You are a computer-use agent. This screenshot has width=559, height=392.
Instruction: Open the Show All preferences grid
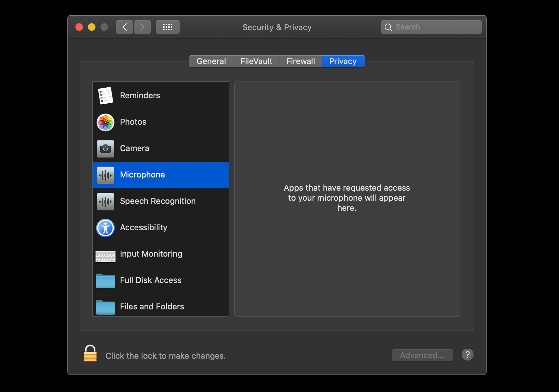(167, 27)
